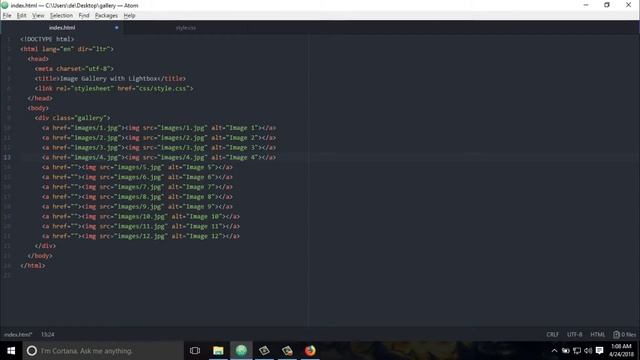Image resolution: width=640 pixels, height=360 pixels.
Task: Open File Explorer from taskbar
Action: pos(218,351)
